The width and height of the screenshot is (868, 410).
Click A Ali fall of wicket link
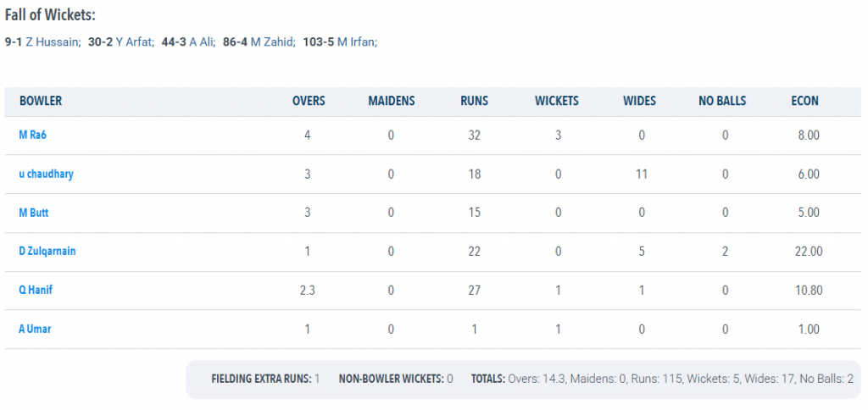[x=202, y=42]
